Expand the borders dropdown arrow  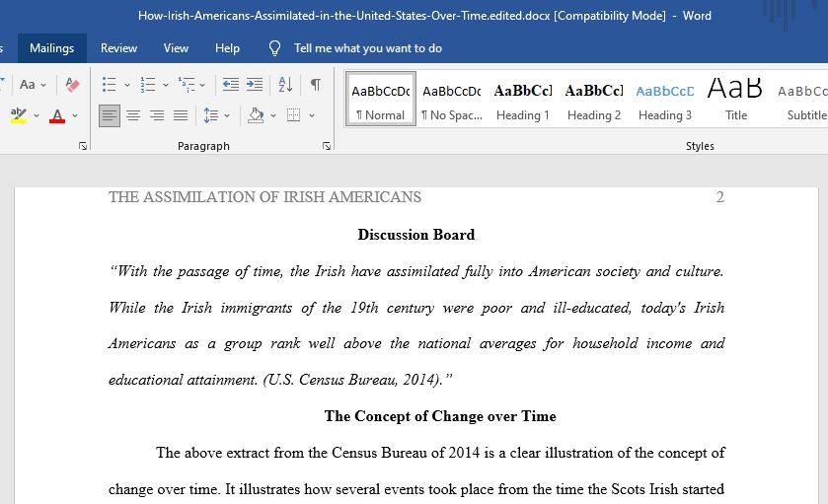click(x=312, y=115)
